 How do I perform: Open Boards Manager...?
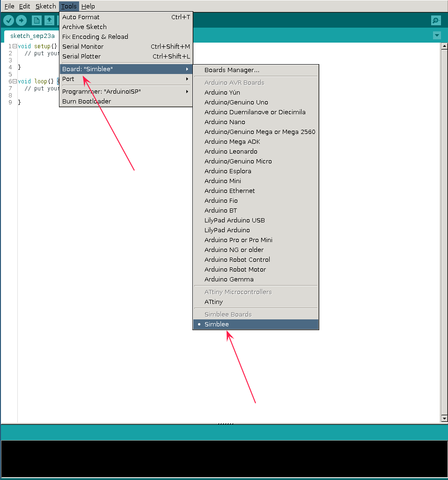click(x=256, y=70)
